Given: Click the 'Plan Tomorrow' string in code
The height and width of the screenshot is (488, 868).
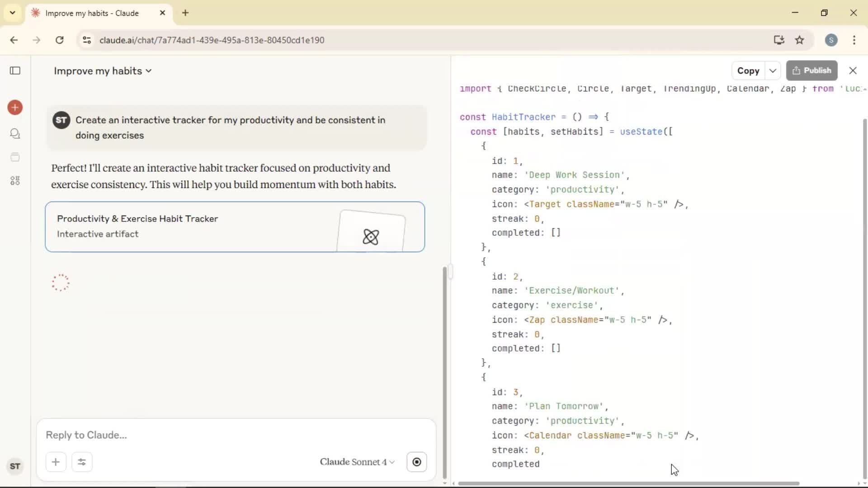Looking at the screenshot, I should (563, 406).
